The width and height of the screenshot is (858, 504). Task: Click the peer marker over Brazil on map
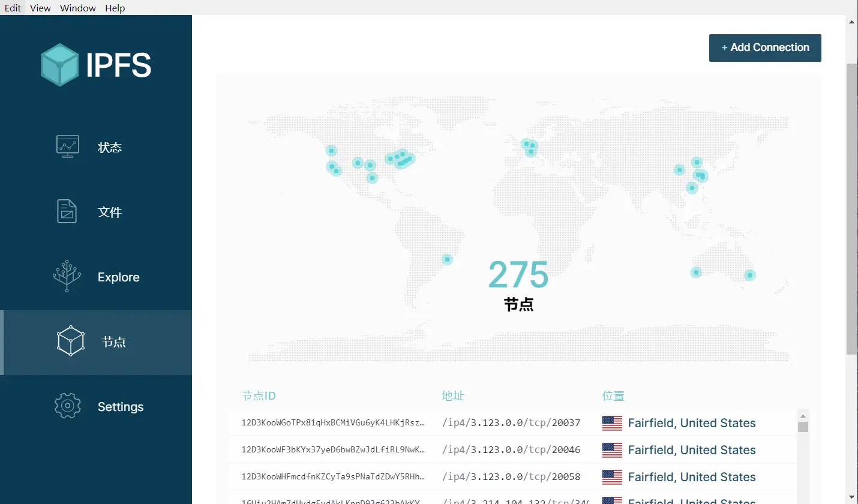click(x=447, y=259)
